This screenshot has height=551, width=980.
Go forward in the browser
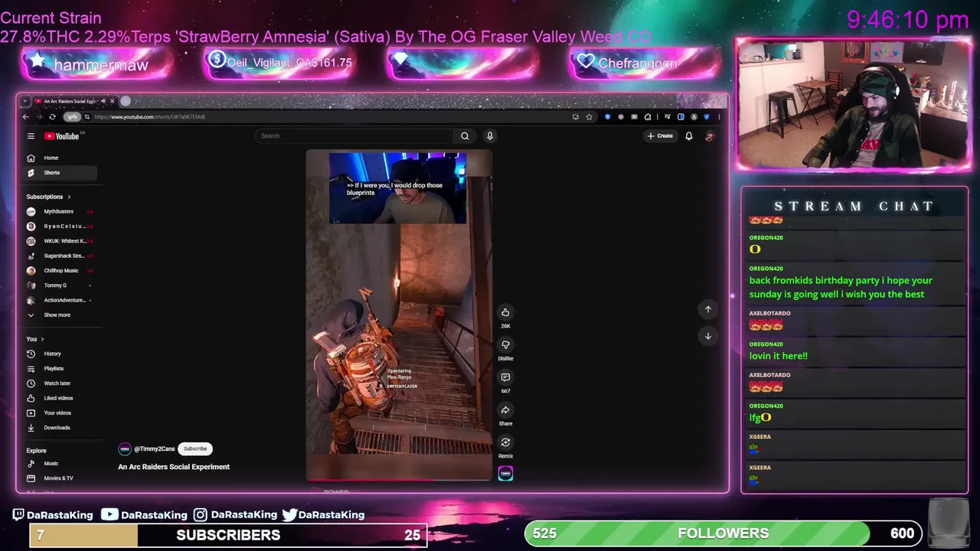38,117
